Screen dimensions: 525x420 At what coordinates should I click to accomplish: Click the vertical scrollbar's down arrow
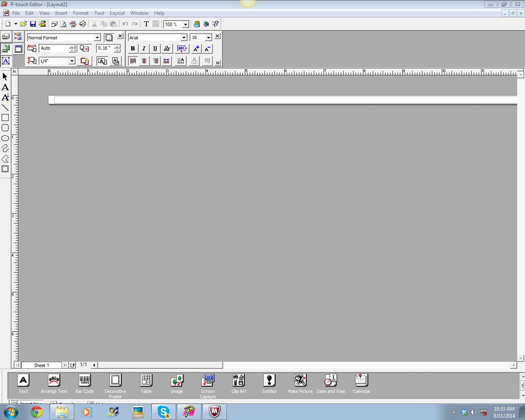click(520, 358)
